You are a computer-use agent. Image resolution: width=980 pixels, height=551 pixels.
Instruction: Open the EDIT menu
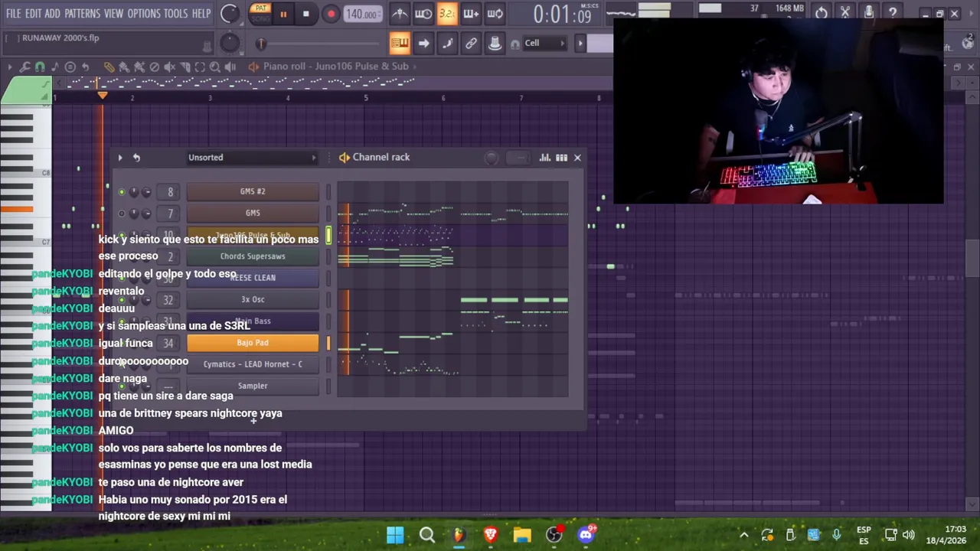point(33,14)
